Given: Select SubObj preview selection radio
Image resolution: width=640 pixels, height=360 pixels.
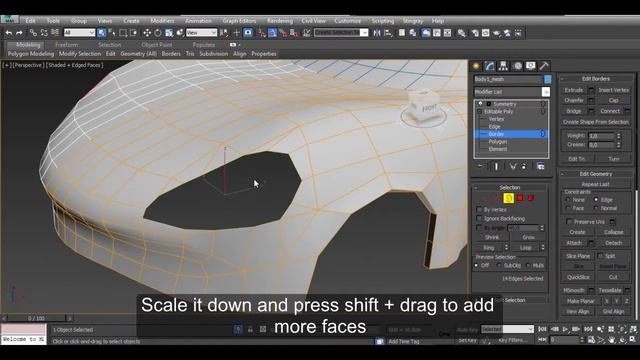Looking at the screenshot, I should tap(499, 265).
